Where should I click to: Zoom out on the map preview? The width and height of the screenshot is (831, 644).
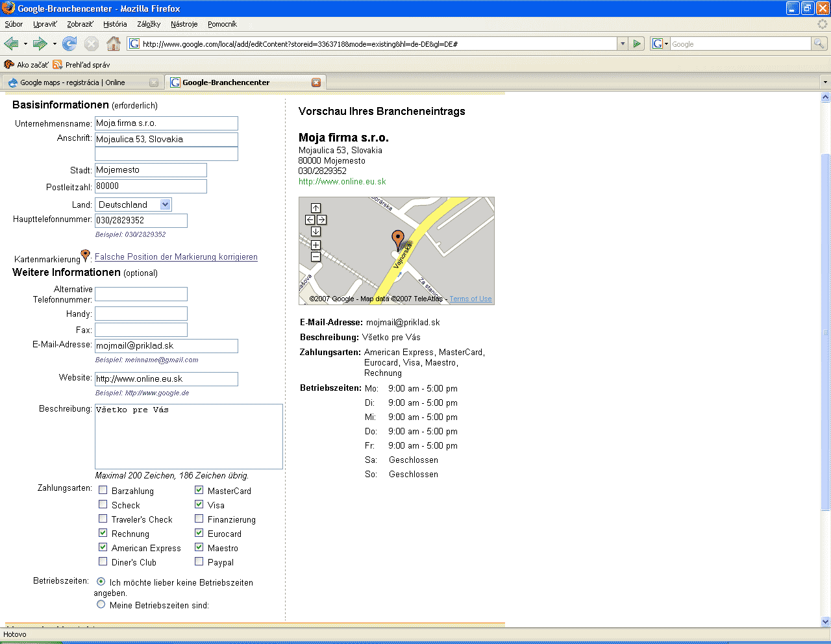click(x=316, y=257)
